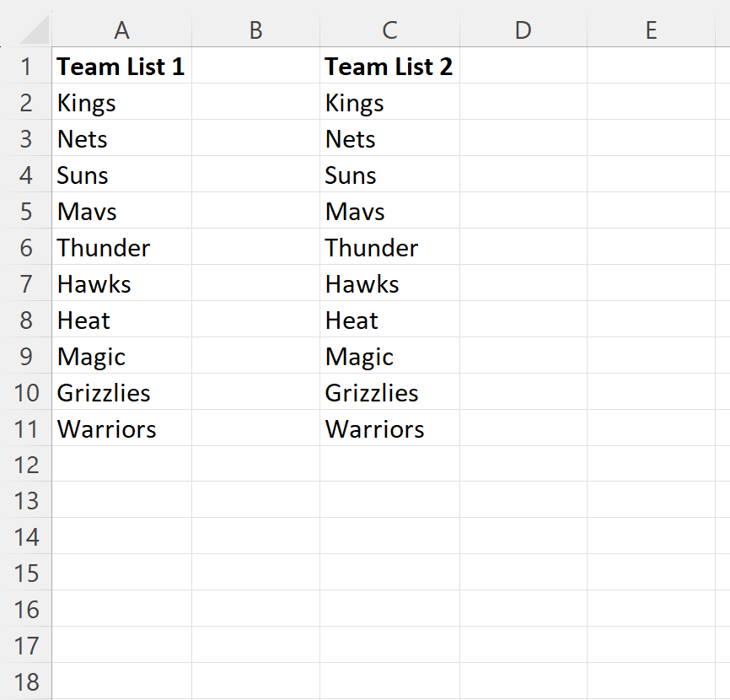Click empty cell B2
The height and width of the screenshot is (700, 730).
coord(255,102)
